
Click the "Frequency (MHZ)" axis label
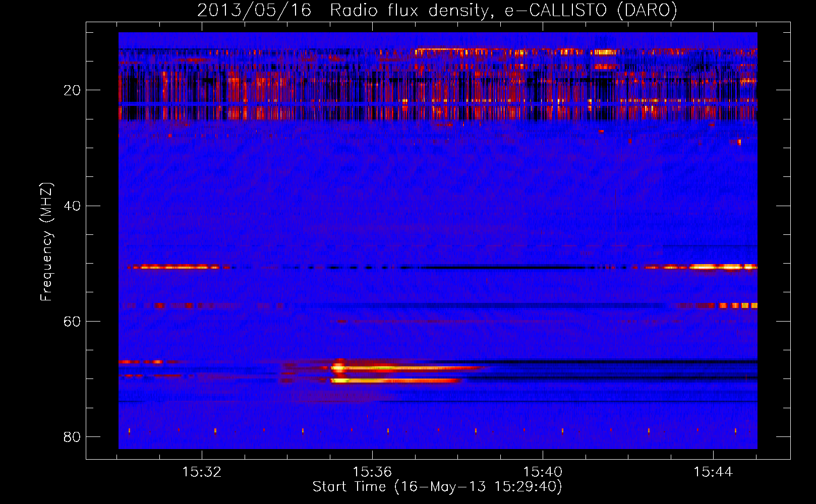click(46, 242)
